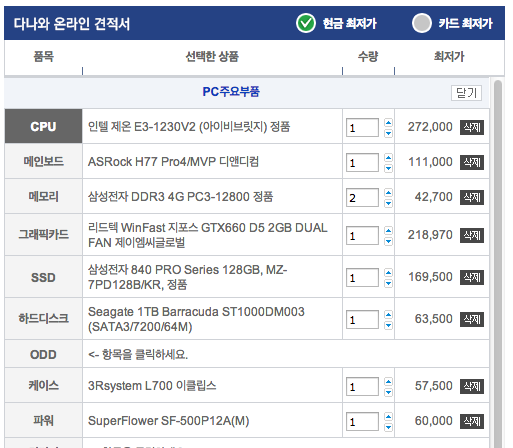Decrease 그래픽카드 quantity with down arrow

coord(388,241)
